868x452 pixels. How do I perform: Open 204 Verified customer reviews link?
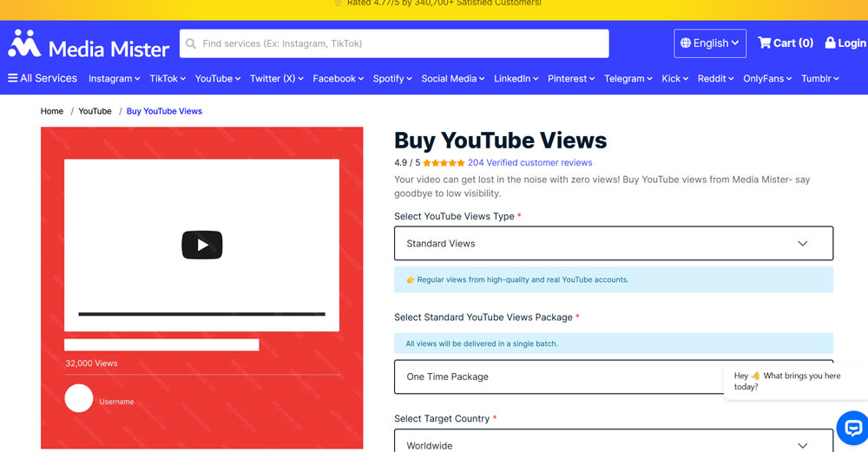[x=529, y=163]
